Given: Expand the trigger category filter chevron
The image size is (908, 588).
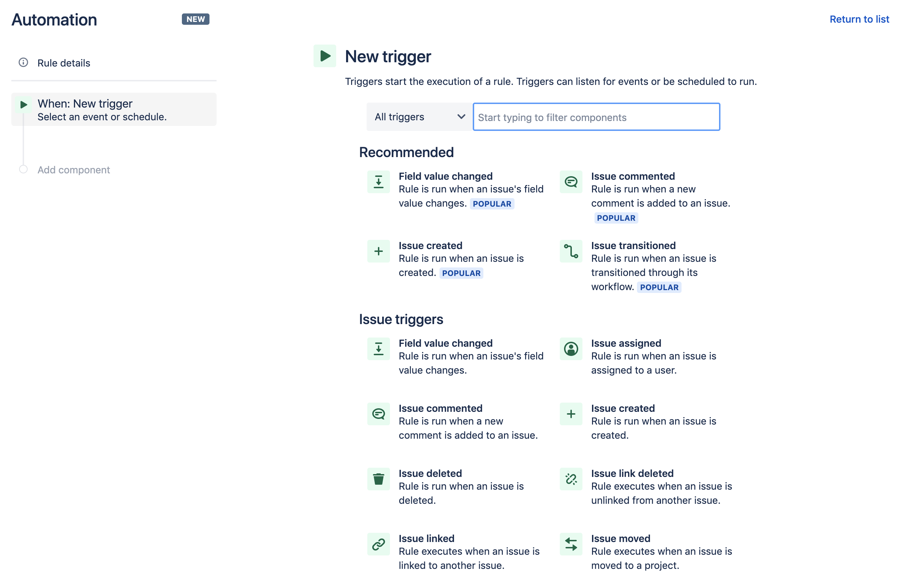Looking at the screenshot, I should tap(461, 117).
